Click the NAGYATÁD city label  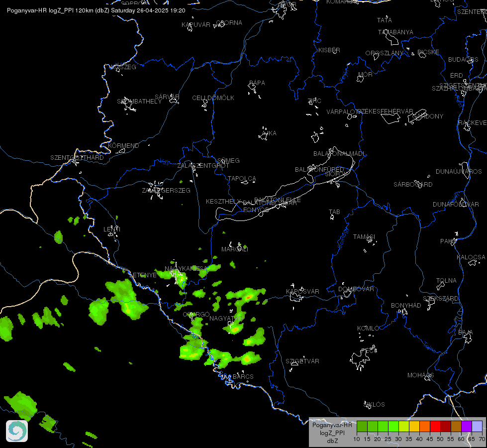click(226, 319)
